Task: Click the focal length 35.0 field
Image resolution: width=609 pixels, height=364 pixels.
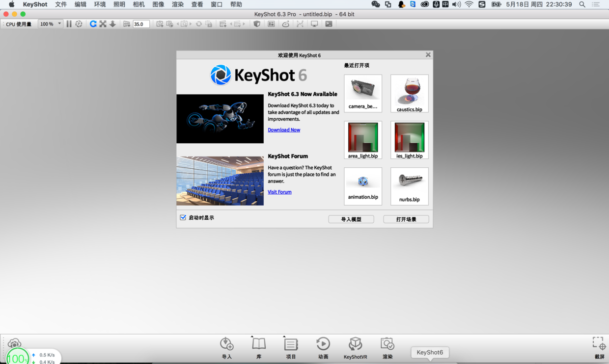Action: (x=141, y=24)
